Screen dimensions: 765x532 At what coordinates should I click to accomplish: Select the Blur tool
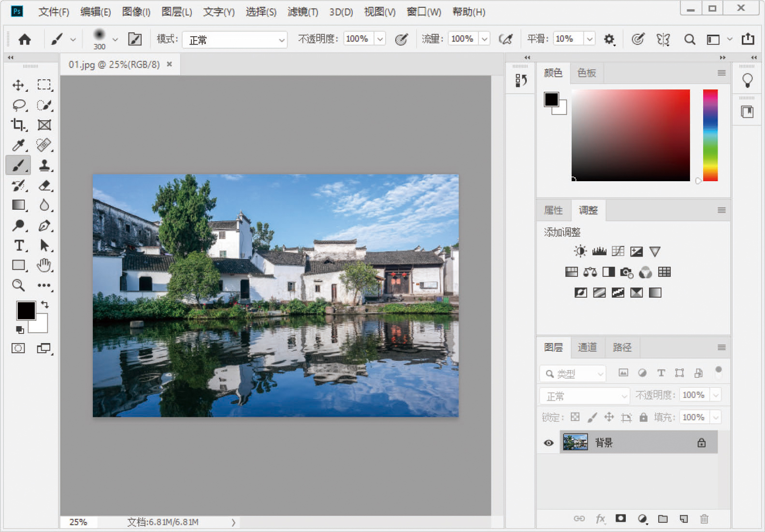tap(44, 205)
